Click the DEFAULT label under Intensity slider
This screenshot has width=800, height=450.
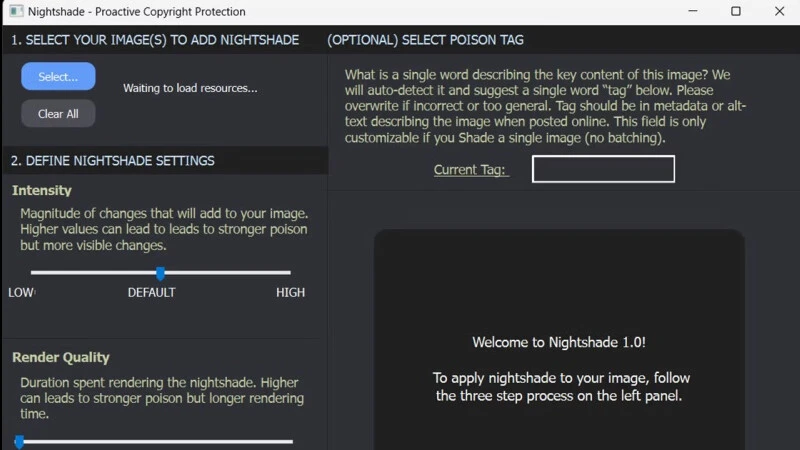pos(151,293)
